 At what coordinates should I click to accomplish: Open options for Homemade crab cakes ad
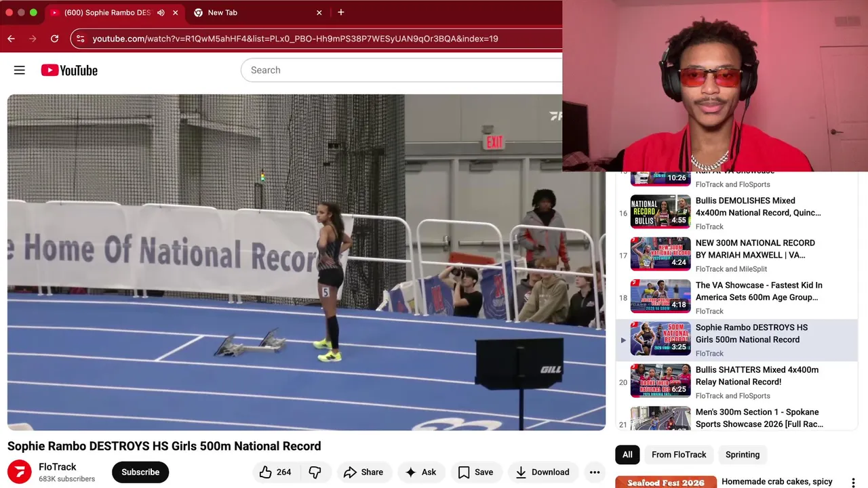pos(853,482)
